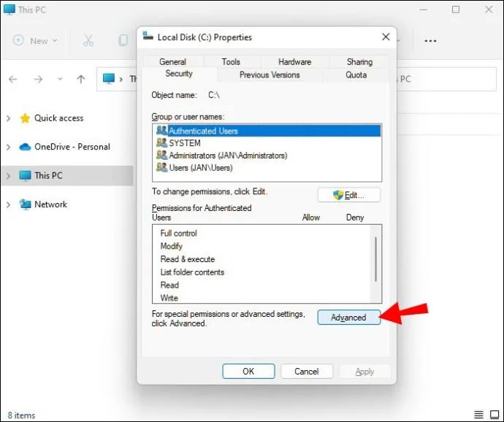The height and width of the screenshot is (422, 504).
Task: Click the Network icon in the sidebar
Action: (x=25, y=204)
